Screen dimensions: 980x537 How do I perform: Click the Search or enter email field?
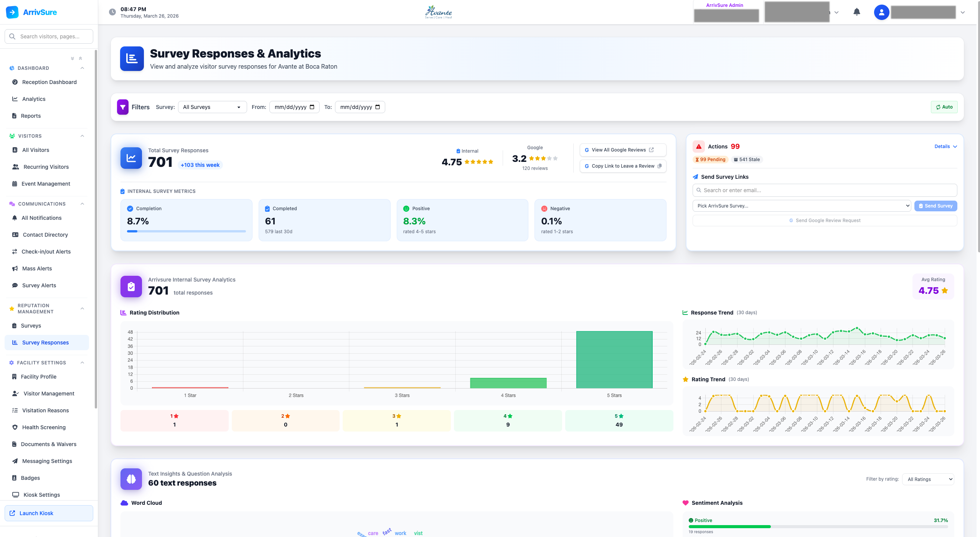[824, 190]
